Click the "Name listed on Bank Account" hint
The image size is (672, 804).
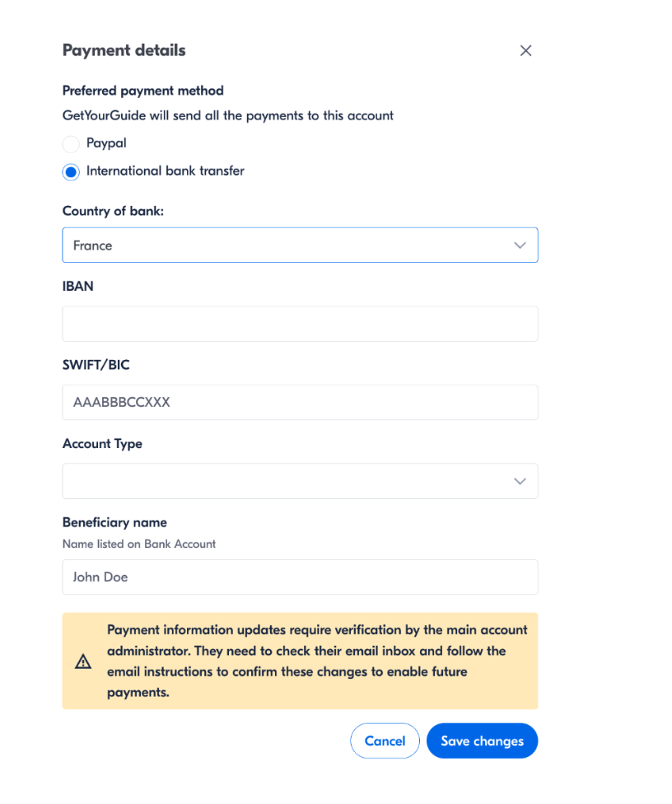coord(139,544)
